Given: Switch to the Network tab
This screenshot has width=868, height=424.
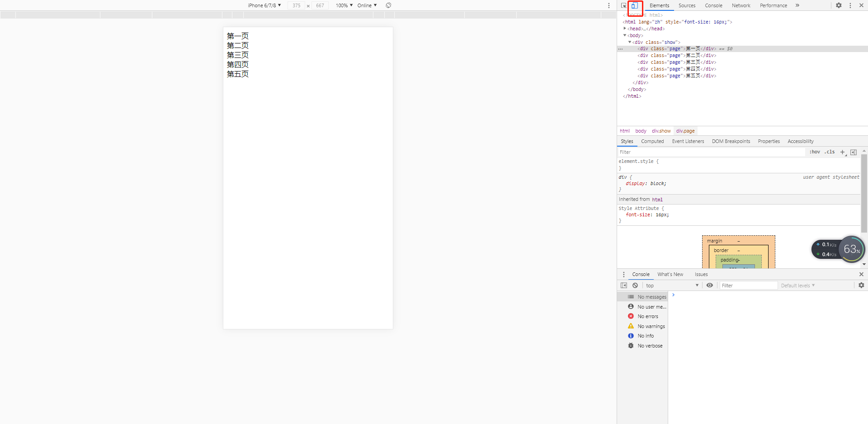Looking at the screenshot, I should (x=741, y=5).
